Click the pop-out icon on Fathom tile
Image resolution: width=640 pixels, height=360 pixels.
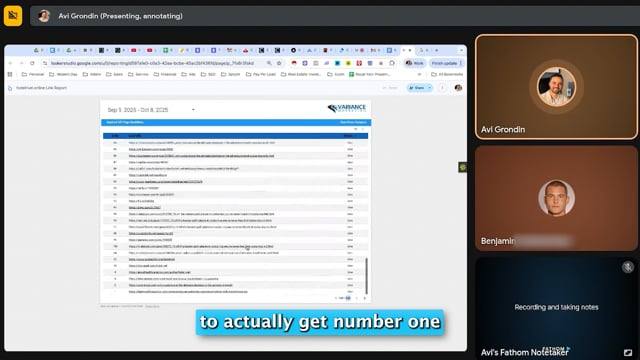tap(628, 352)
